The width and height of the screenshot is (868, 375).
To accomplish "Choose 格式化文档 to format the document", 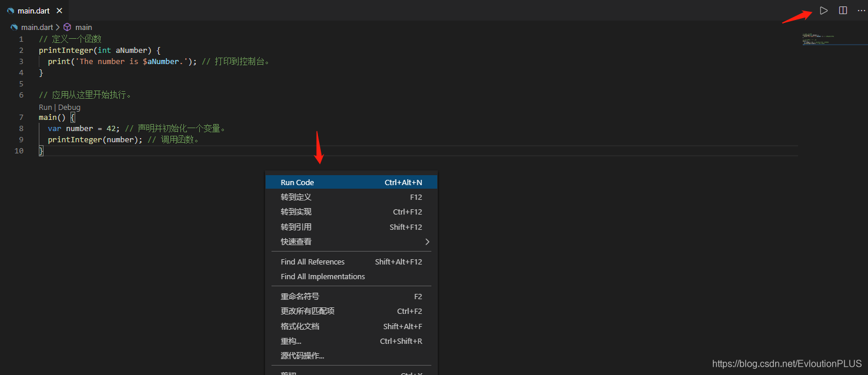I will pyautogui.click(x=300, y=326).
